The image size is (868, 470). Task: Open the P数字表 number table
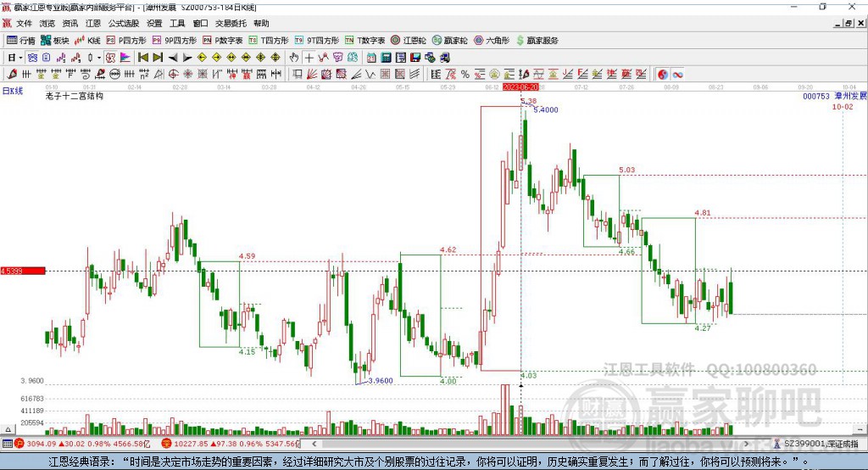(223, 41)
